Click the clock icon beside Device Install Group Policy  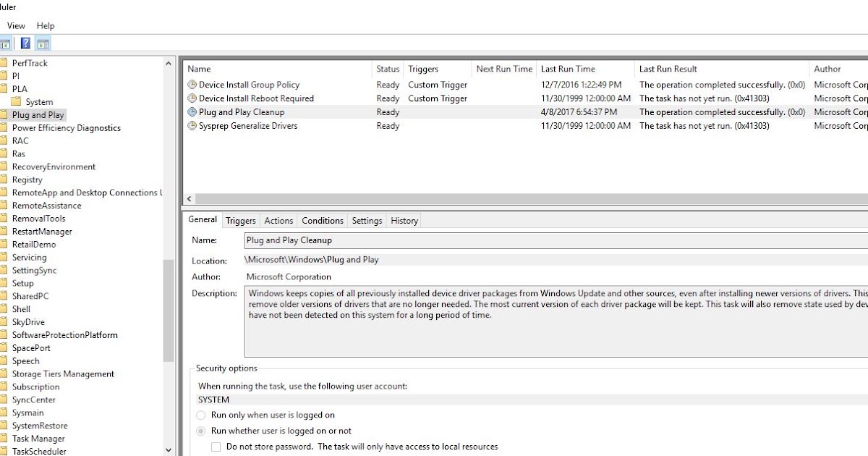(x=192, y=85)
